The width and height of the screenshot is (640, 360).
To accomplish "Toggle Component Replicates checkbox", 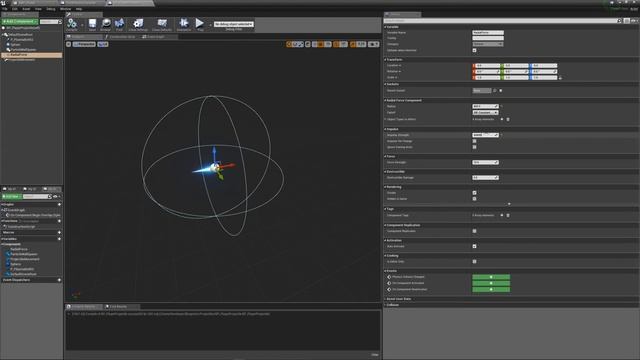I will click(x=474, y=231).
